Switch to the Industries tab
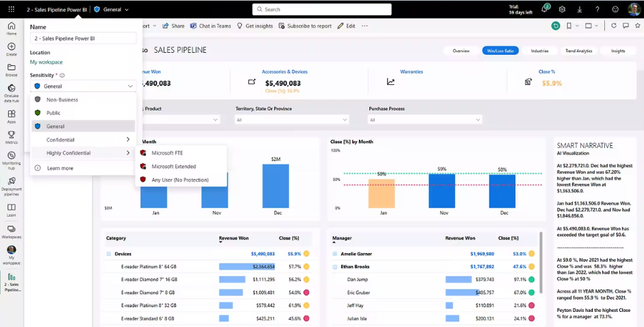The image size is (644, 327). pos(539,51)
